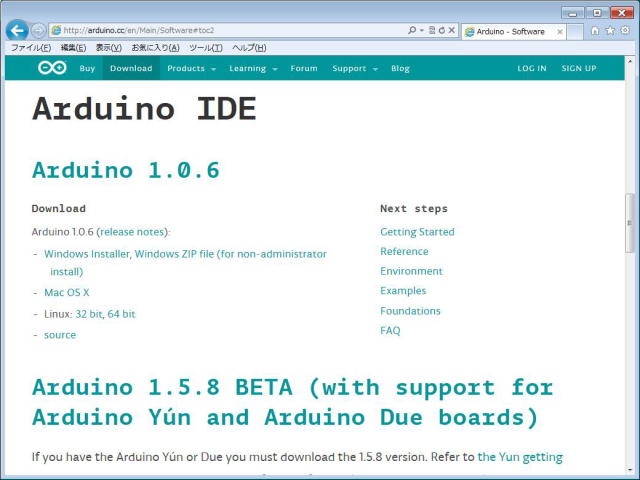The width and height of the screenshot is (640, 480).
Task: Open the Foundations link
Action: coord(410,311)
